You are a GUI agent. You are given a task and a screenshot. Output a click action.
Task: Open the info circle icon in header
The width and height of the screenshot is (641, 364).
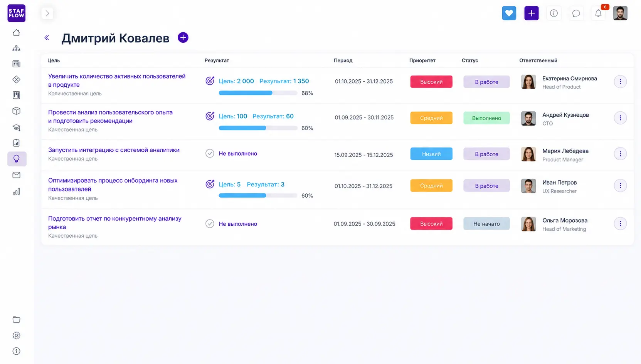pyautogui.click(x=554, y=13)
